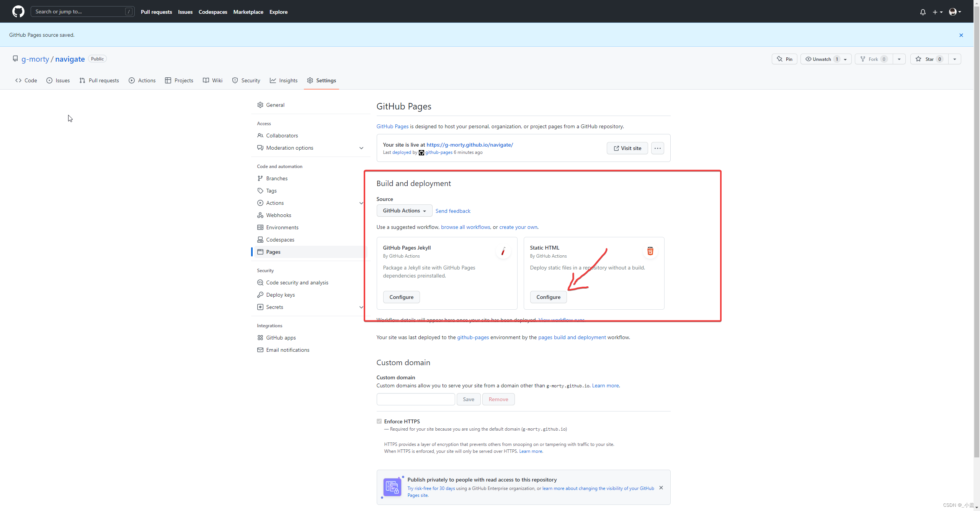This screenshot has height=511, width=980.
Task: Click the github-pages environment link
Action: (x=473, y=337)
